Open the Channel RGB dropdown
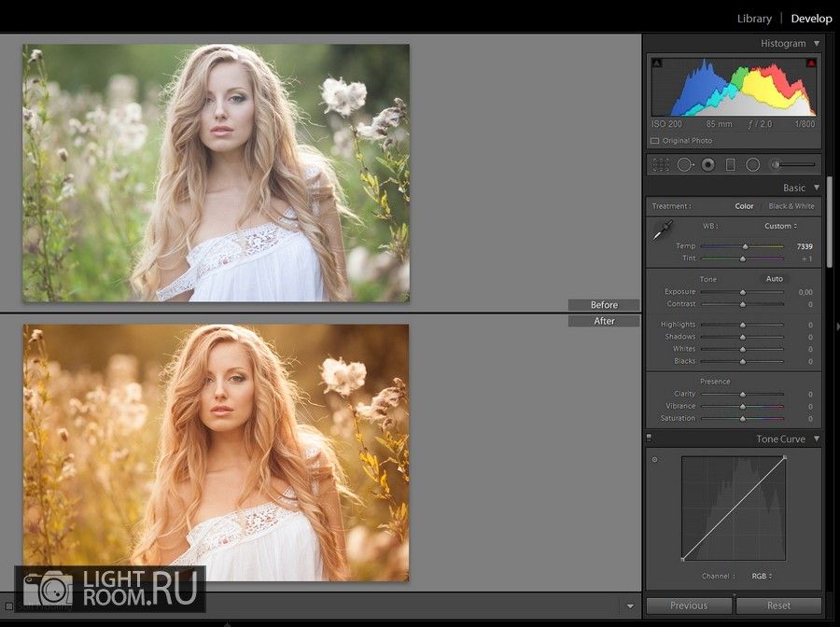840x627 pixels. [762, 576]
